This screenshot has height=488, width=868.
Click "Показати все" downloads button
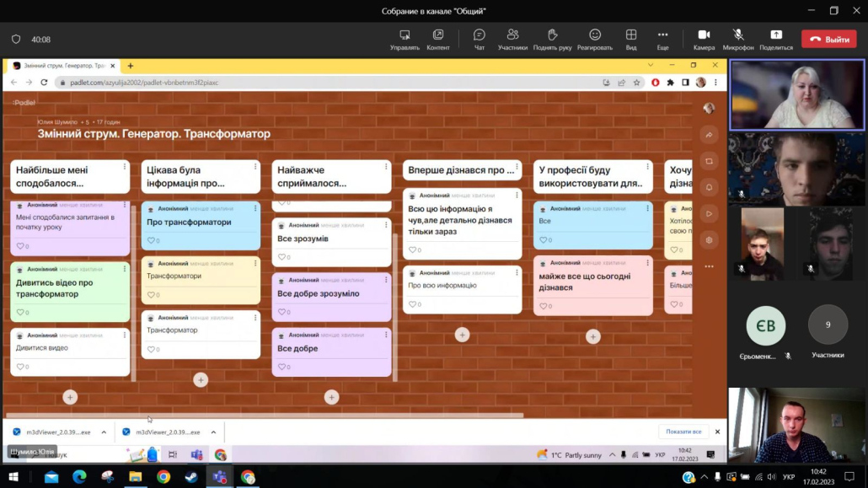(683, 432)
